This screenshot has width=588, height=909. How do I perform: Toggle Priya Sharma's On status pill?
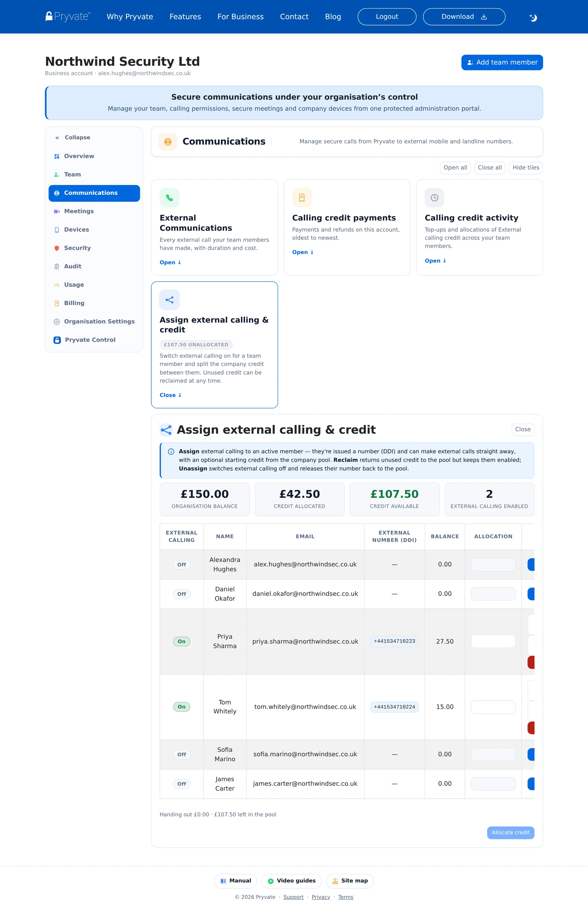pyautogui.click(x=181, y=641)
